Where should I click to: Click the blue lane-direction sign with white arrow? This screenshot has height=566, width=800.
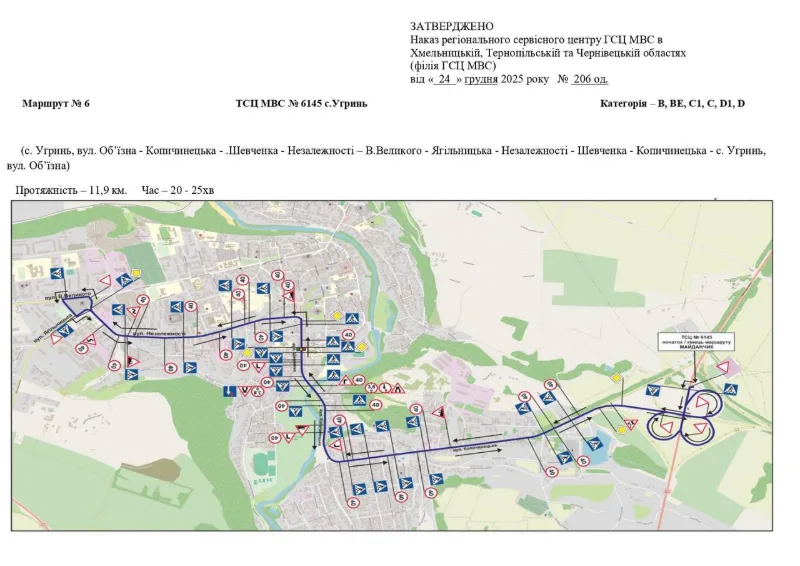coord(230,391)
